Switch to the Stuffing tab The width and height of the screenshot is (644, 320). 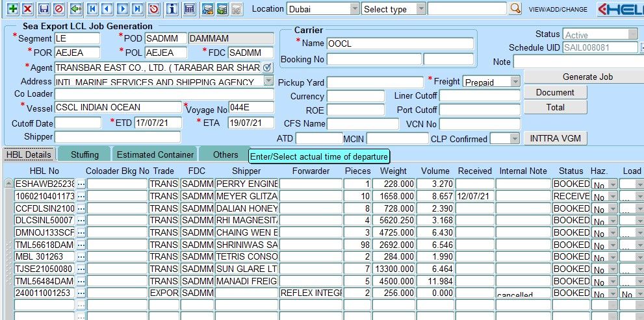pyautogui.click(x=84, y=154)
